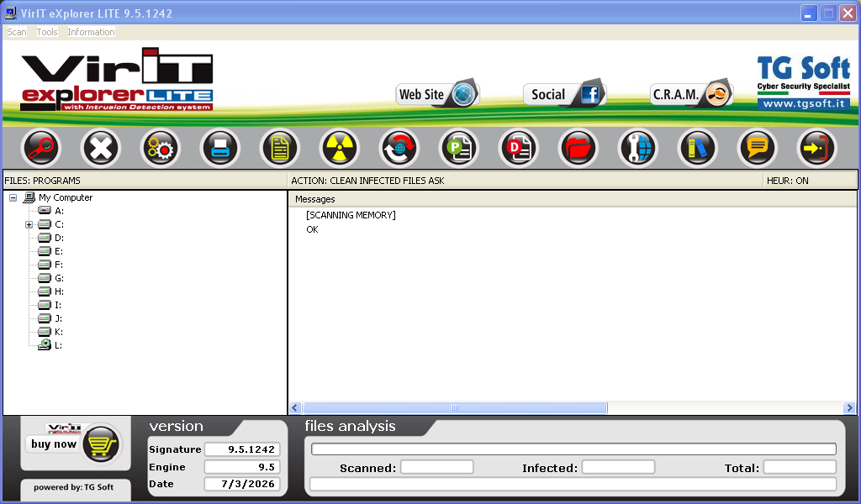Click the Scanned count field

[436, 467]
